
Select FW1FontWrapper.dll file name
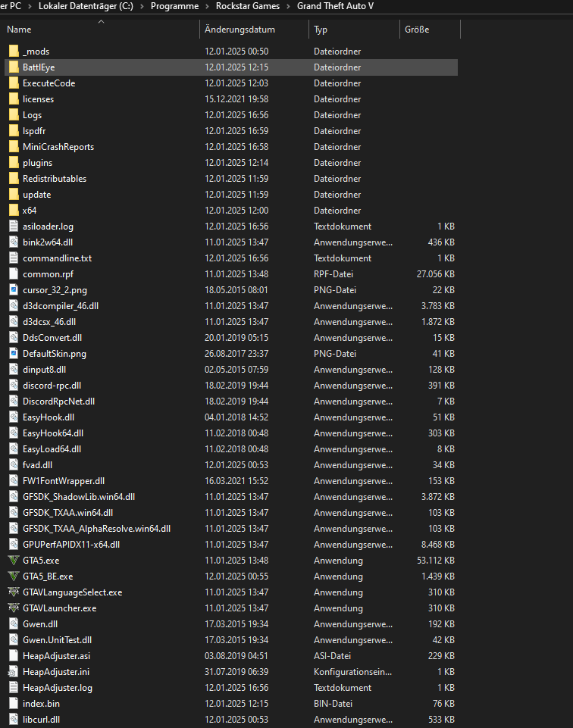pos(64,481)
